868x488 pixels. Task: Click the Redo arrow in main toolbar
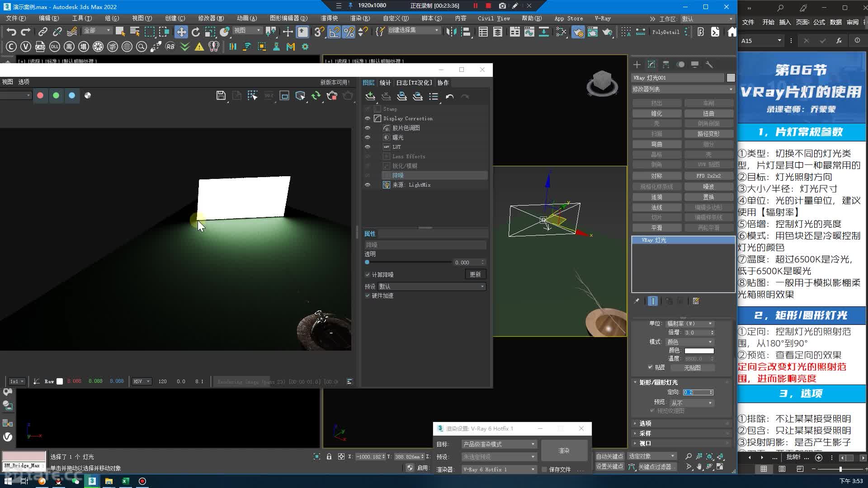(26, 32)
